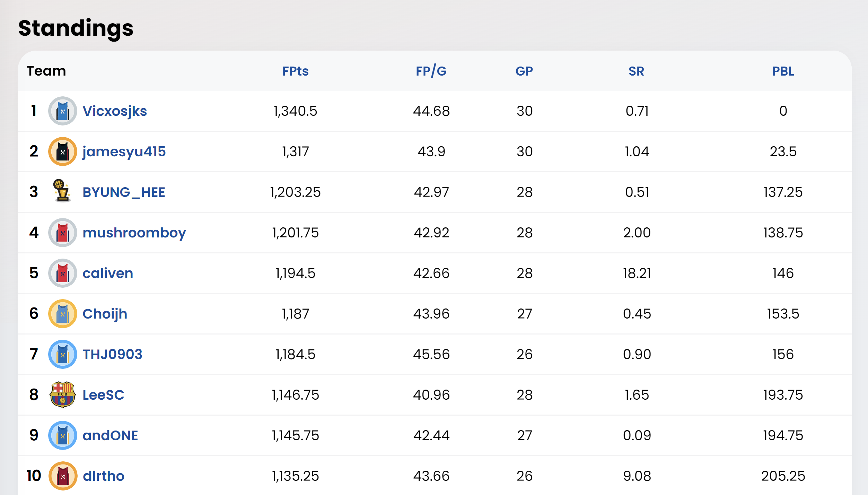Click mushroomboy red jersey avatar icon
Image resolution: width=868 pixels, height=495 pixels.
pos(62,233)
